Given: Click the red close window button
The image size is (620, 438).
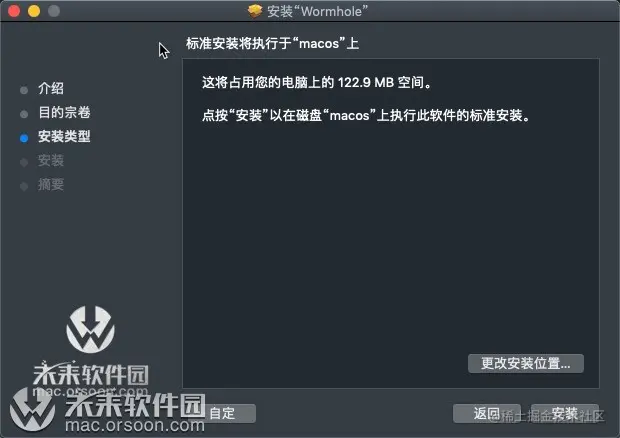Looking at the screenshot, I should click(14, 11).
